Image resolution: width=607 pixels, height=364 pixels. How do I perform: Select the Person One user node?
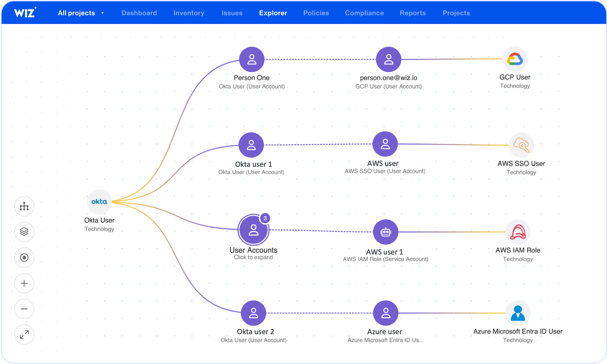click(252, 59)
